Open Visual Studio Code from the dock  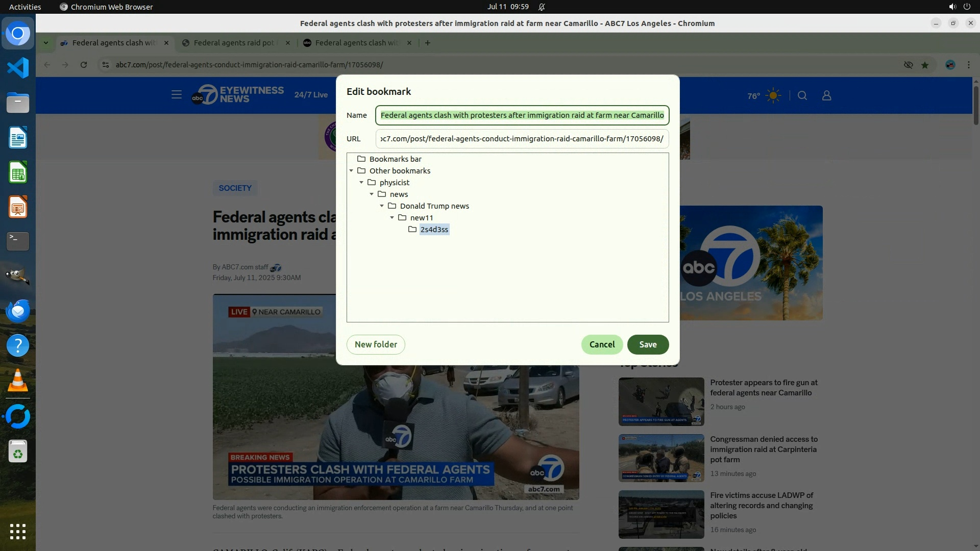pos(18,68)
